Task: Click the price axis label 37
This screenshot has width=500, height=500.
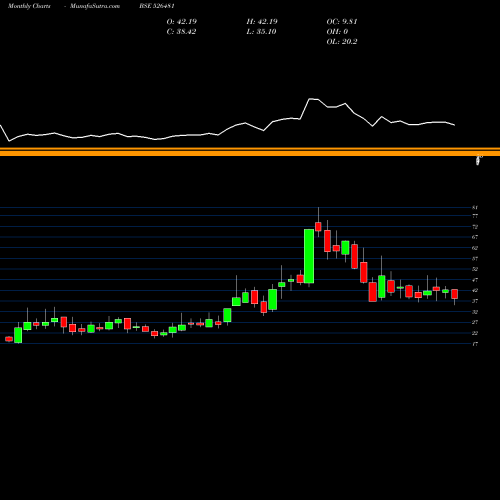Action: click(x=475, y=301)
